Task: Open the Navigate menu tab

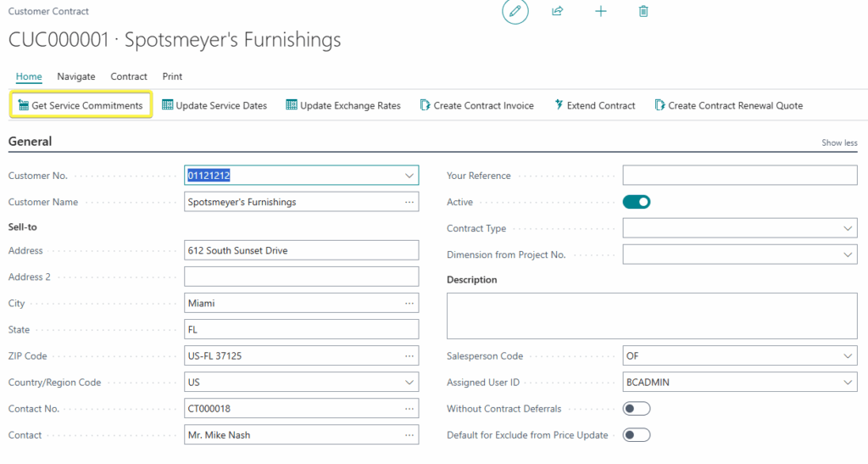Action: pyautogui.click(x=75, y=76)
